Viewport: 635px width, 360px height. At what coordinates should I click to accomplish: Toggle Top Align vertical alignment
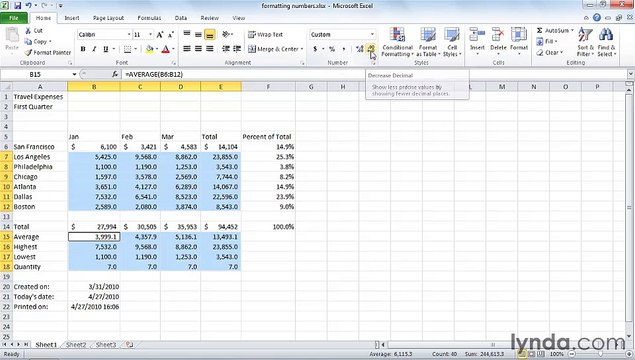pos(187,34)
